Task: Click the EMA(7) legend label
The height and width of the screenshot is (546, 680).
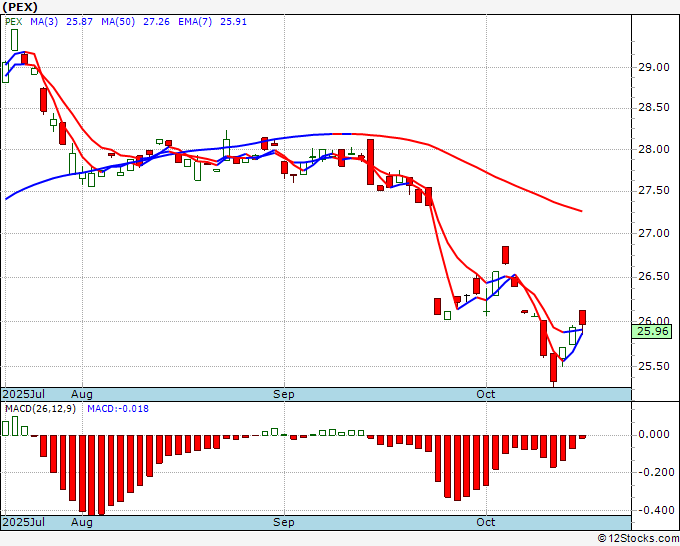Action: click(195, 22)
